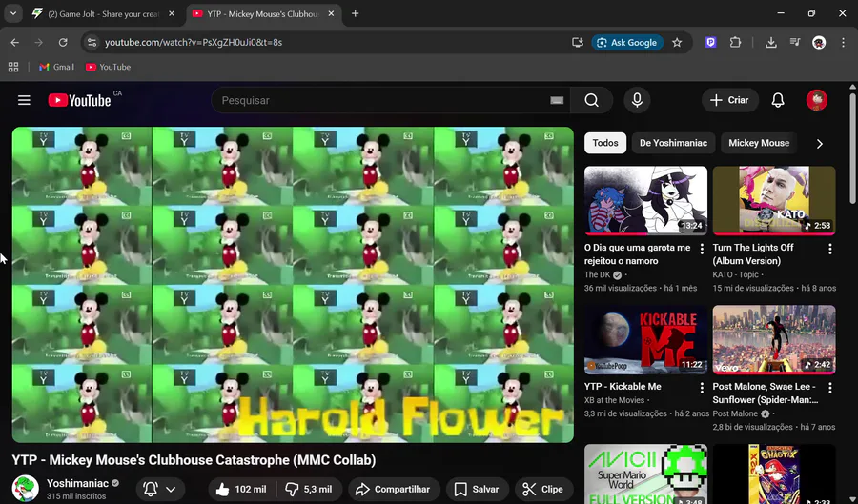
Task: Open Chrome profile avatar
Action: (x=819, y=42)
